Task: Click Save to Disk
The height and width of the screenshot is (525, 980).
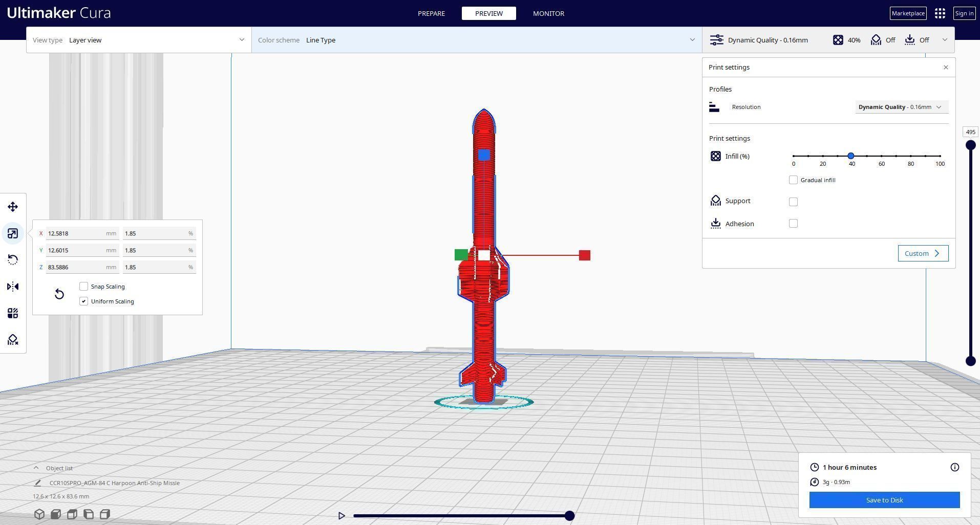Action: click(x=884, y=500)
